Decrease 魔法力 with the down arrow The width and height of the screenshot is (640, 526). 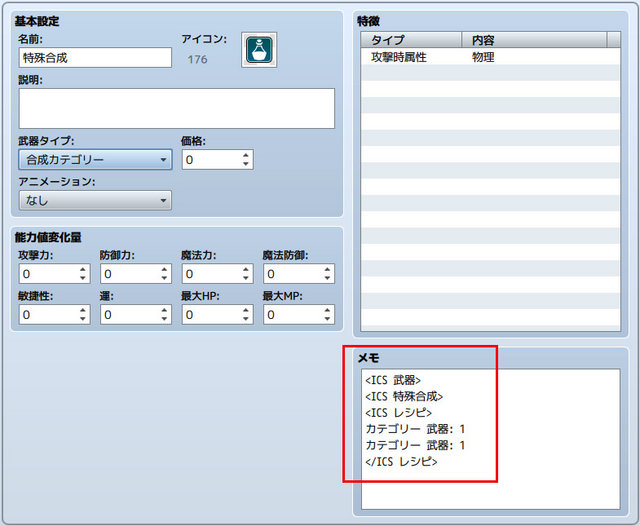click(x=246, y=278)
